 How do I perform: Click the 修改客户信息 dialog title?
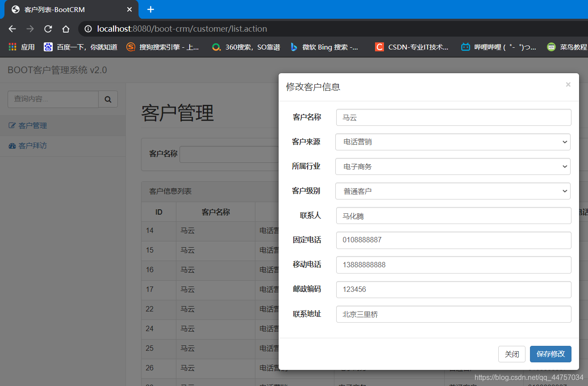coord(313,87)
